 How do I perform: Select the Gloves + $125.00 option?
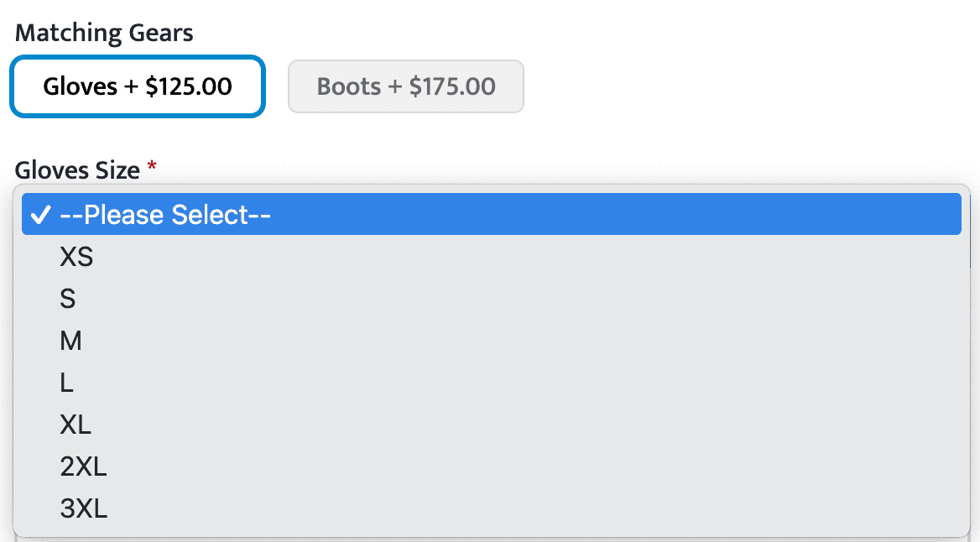(x=138, y=86)
